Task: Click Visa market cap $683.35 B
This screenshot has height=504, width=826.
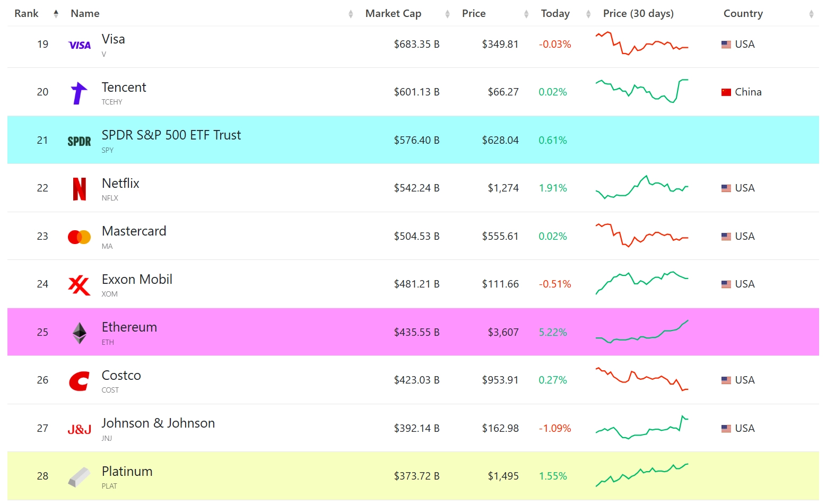Action: pos(416,45)
